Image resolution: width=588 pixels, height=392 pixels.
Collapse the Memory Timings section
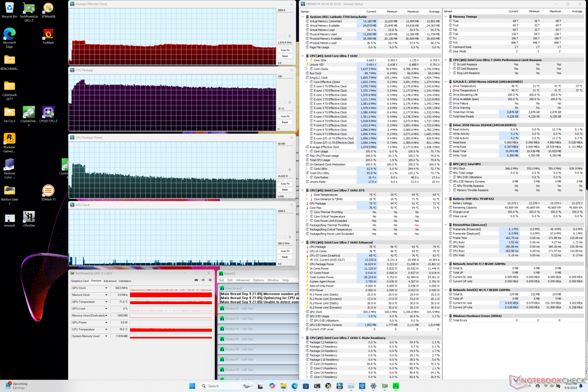(446, 16)
